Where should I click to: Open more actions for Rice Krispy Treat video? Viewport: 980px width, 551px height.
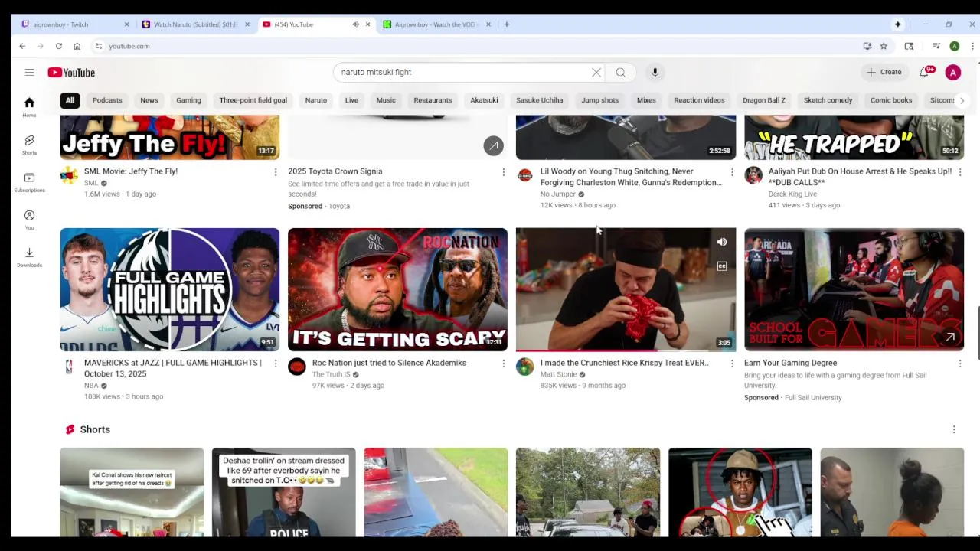731,364
